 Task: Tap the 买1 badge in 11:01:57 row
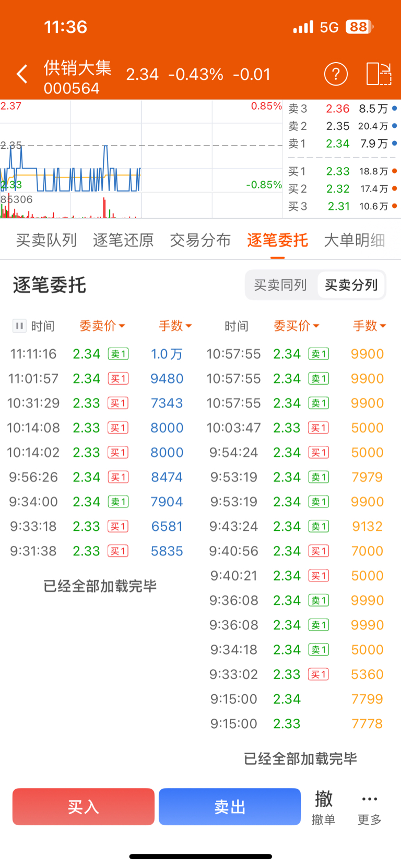point(118,378)
